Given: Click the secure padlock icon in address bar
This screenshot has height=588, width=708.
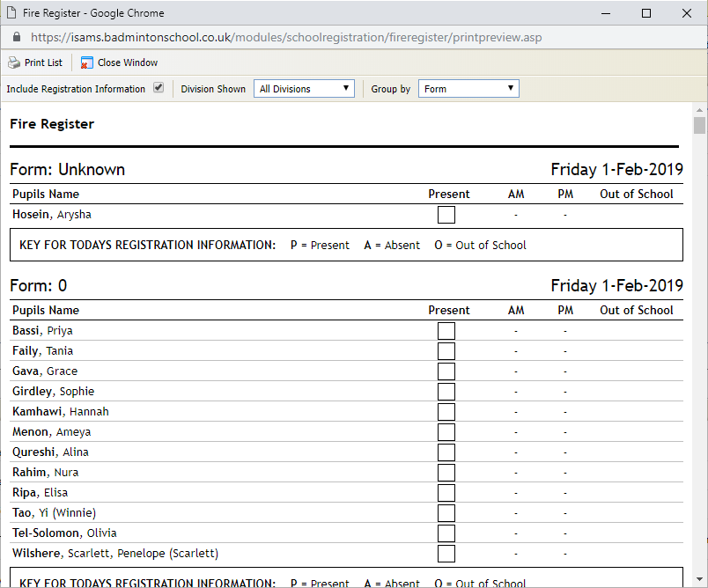Looking at the screenshot, I should click(x=15, y=38).
